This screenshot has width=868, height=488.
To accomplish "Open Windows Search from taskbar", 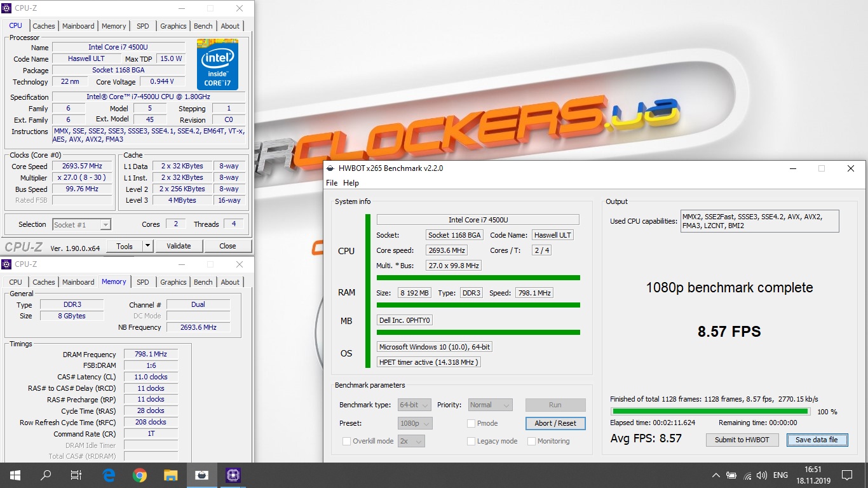I will 46,475.
